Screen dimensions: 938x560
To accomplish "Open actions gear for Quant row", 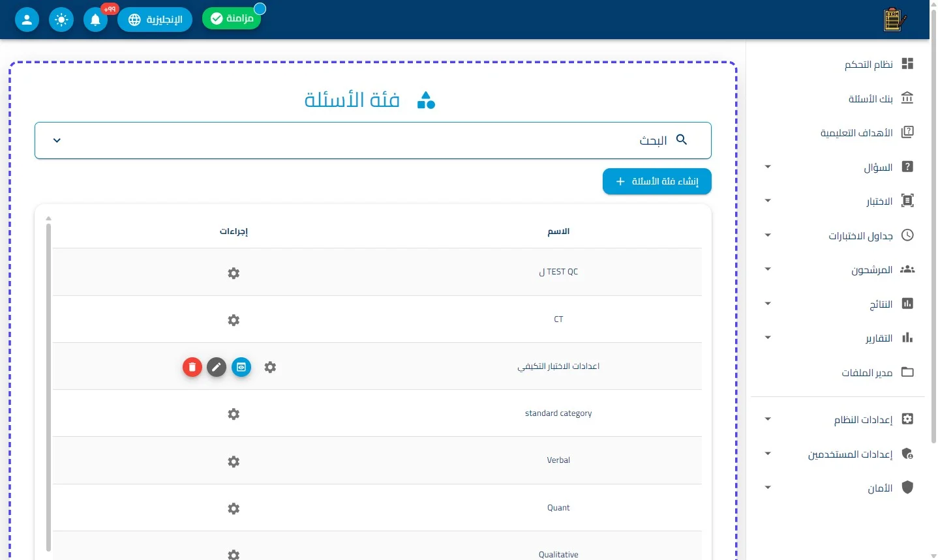I will 234,508.
